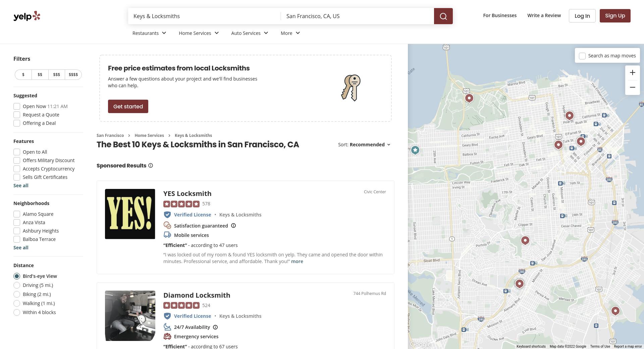The width and height of the screenshot is (644, 349).
Task: Expand the Home Services menu
Action: [x=199, y=33]
